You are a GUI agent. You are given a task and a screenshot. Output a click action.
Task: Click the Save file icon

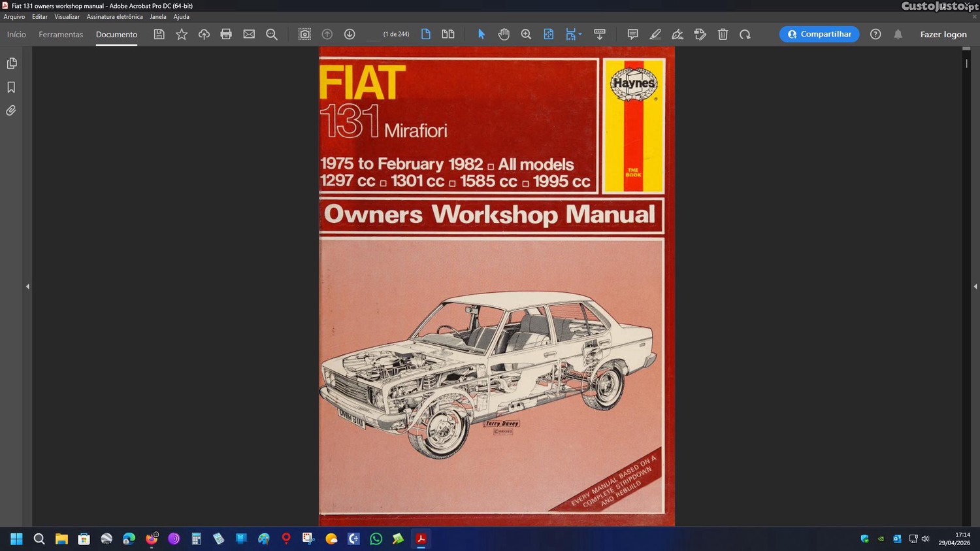(159, 35)
